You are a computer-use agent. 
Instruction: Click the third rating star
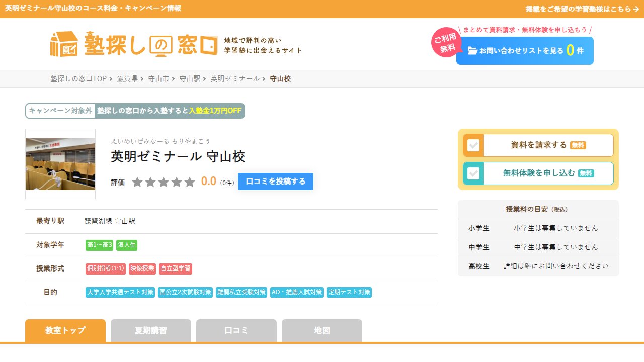(x=164, y=182)
